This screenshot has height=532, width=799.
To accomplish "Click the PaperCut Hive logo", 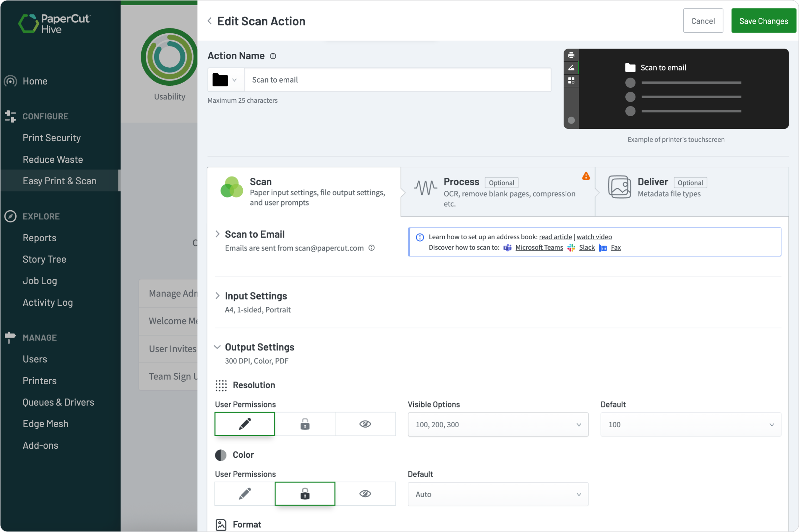I will [54, 23].
